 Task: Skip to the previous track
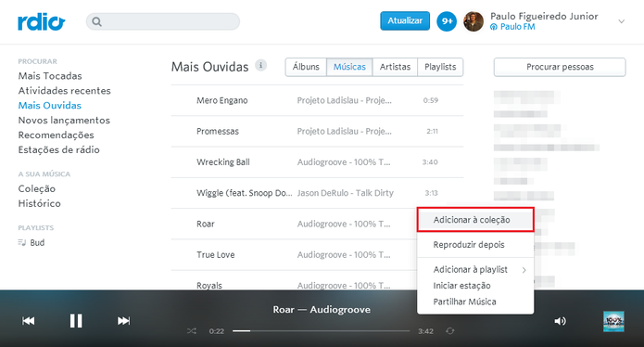click(29, 321)
